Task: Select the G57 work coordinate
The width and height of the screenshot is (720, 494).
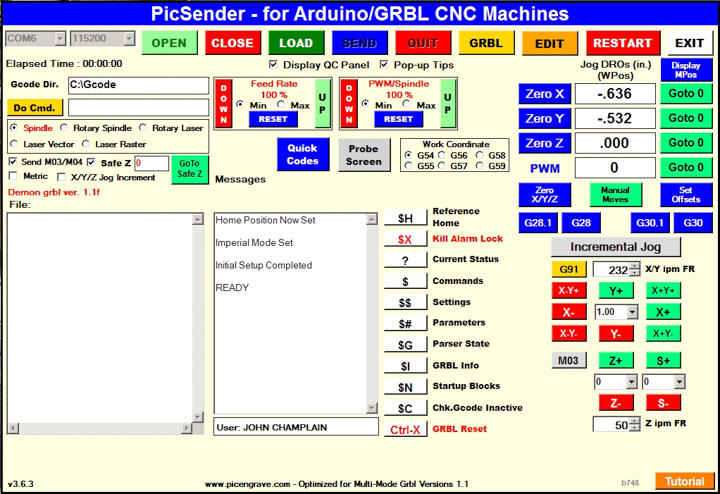Action: click(442, 165)
